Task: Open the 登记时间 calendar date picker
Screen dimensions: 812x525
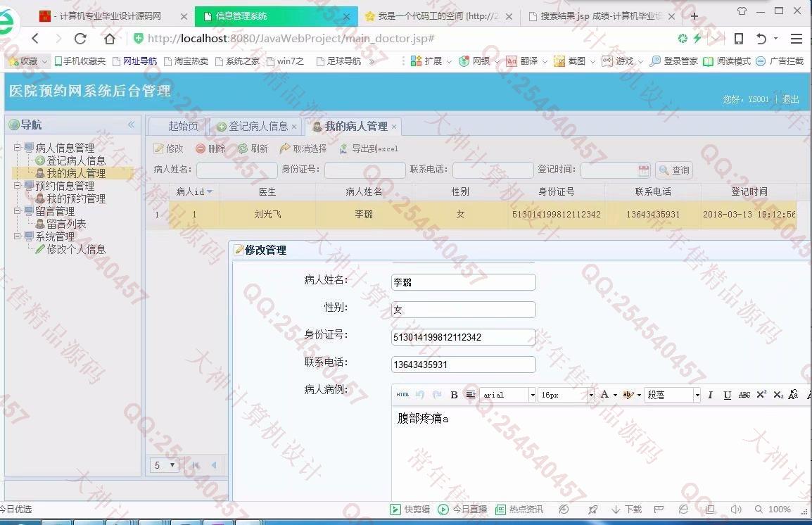Action: point(643,170)
